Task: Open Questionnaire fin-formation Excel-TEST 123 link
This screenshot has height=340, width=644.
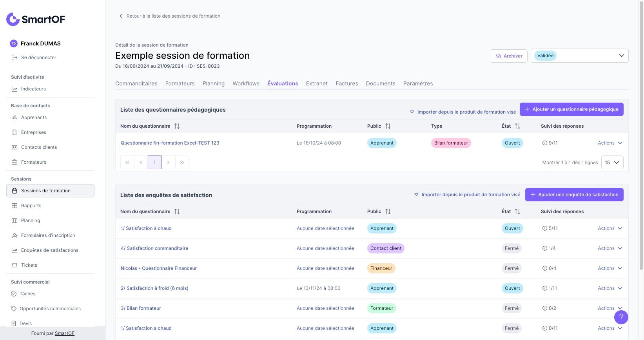Action: [x=170, y=143]
